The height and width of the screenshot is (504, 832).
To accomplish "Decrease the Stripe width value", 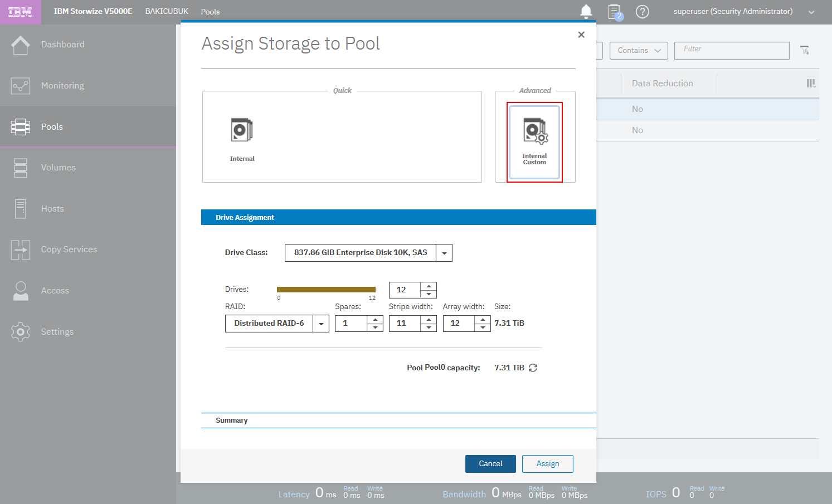I will (429, 327).
